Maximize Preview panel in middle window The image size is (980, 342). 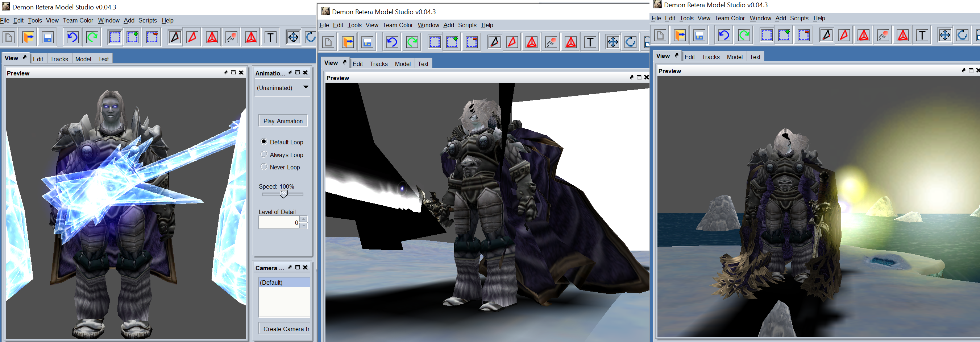(639, 77)
